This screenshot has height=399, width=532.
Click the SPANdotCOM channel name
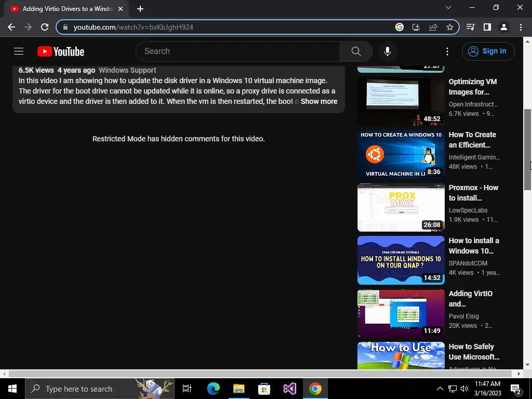click(x=468, y=263)
